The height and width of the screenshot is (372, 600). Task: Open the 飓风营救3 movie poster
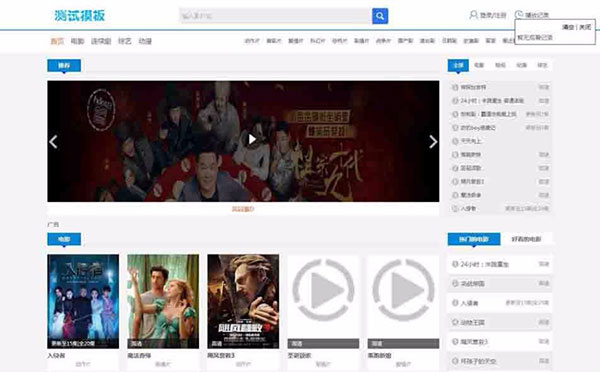pos(243,301)
